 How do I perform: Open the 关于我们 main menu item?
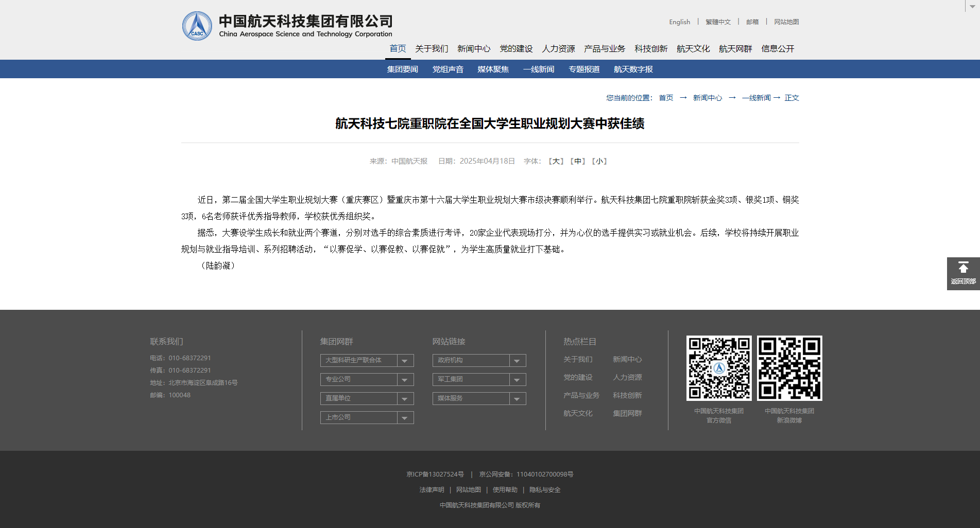pyautogui.click(x=432, y=48)
